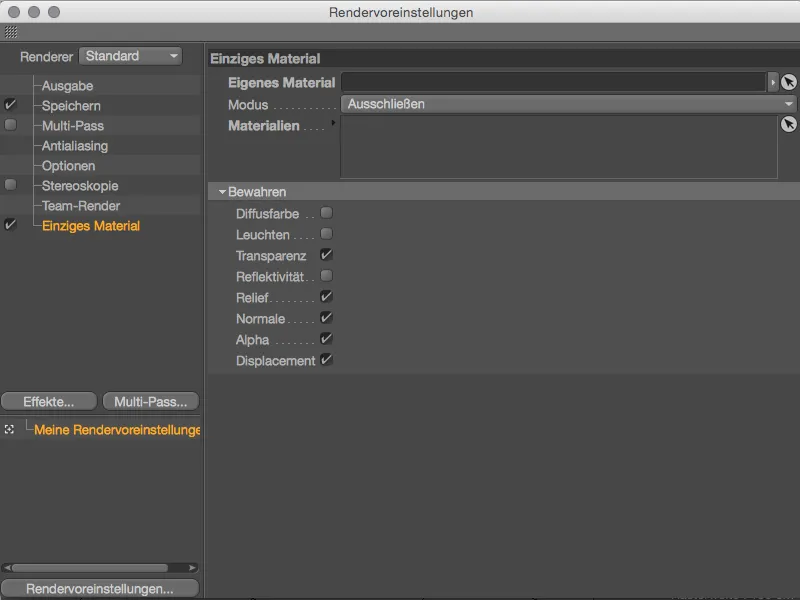Click the icon beside Meine Rendervoreinstellungen
This screenshot has width=800, height=600.
click(x=9, y=430)
